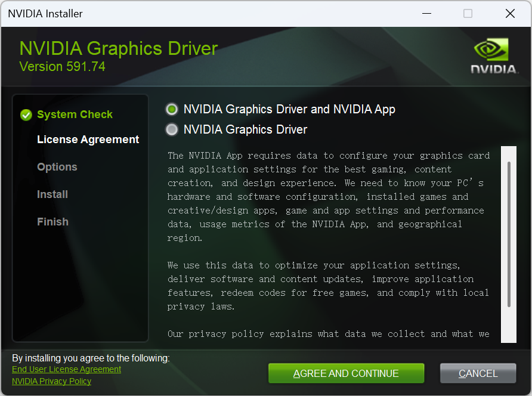Screen dimensions: 532x396
Task: Open the End User License Agreement link
Action: [66, 369]
